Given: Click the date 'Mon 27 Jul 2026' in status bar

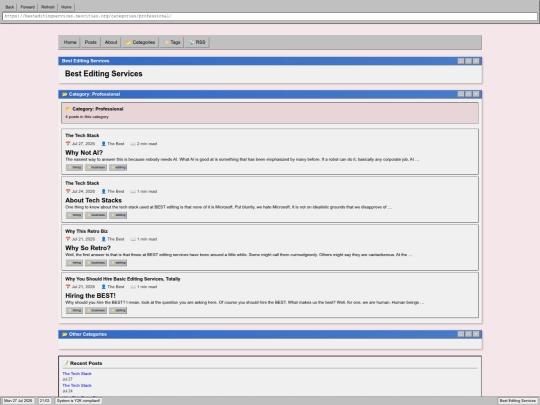Looking at the screenshot, I should [18, 401].
